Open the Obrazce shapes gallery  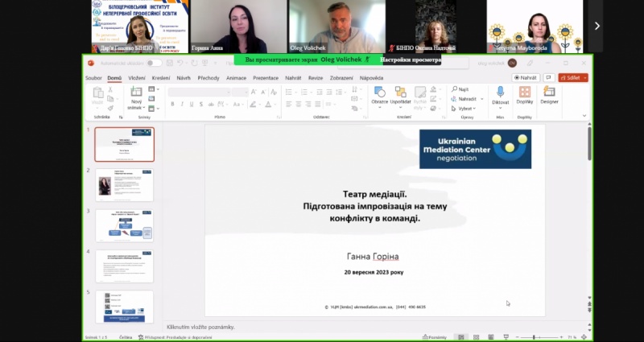pyautogui.click(x=380, y=94)
